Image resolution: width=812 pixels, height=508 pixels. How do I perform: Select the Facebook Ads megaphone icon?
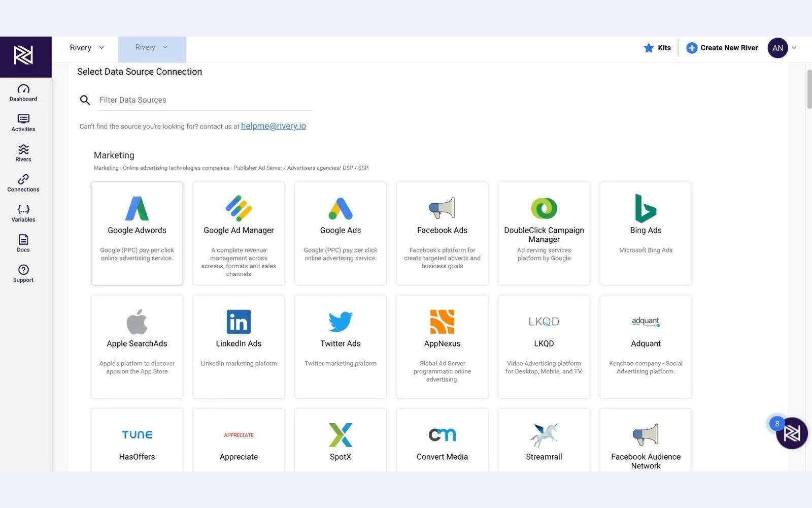pyautogui.click(x=442, y=208)
